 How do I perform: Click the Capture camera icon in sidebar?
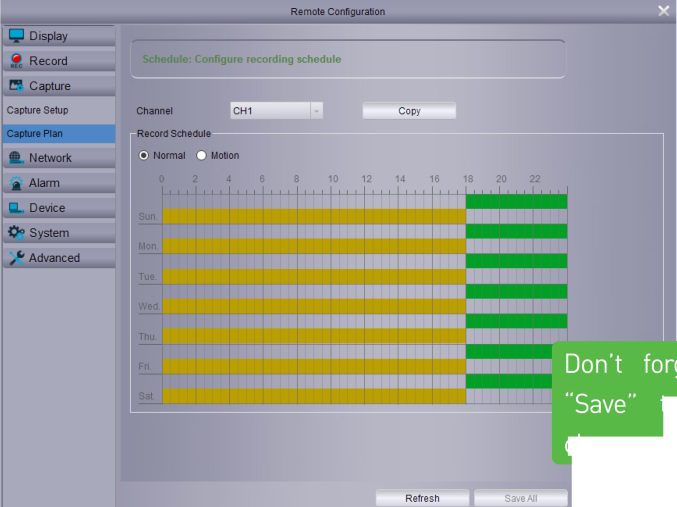pos(16,86)
